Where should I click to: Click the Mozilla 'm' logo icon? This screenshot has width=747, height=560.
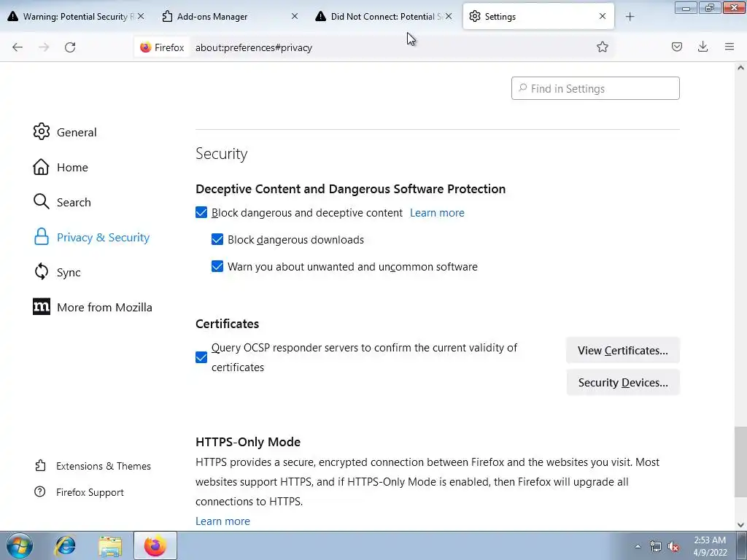pos(42,307)
